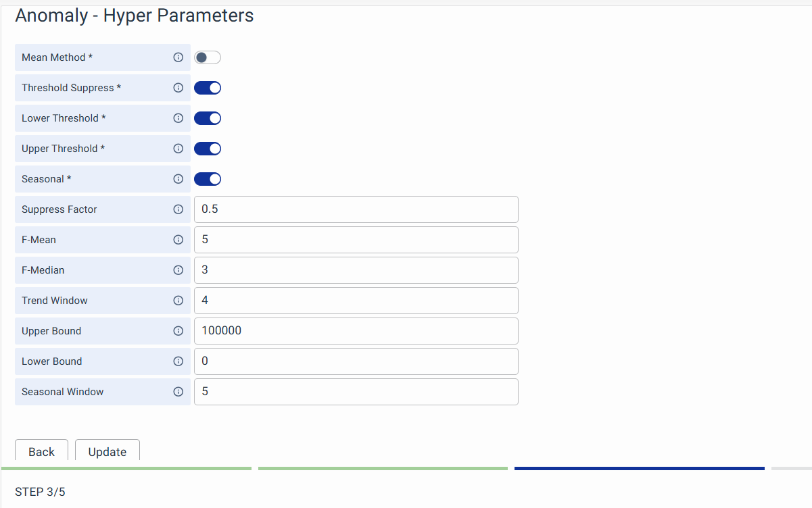
Task: Select the Lower Bound input field
Action: tap(356, 361)
